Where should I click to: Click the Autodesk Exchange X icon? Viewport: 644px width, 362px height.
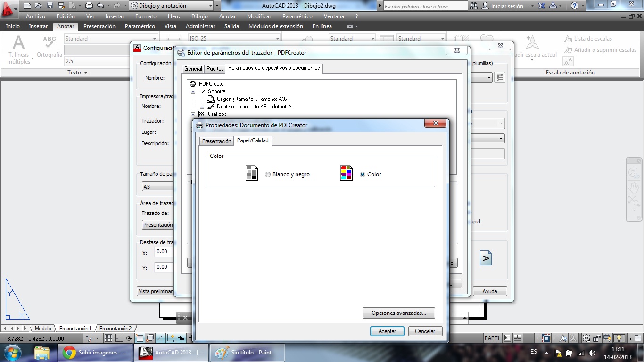542,6
